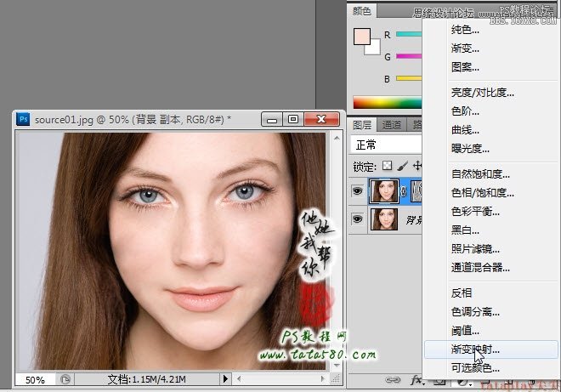The image size is (561, 392).
Task: Toggle lock position cross-arrows icon
Action: point(417,166)
